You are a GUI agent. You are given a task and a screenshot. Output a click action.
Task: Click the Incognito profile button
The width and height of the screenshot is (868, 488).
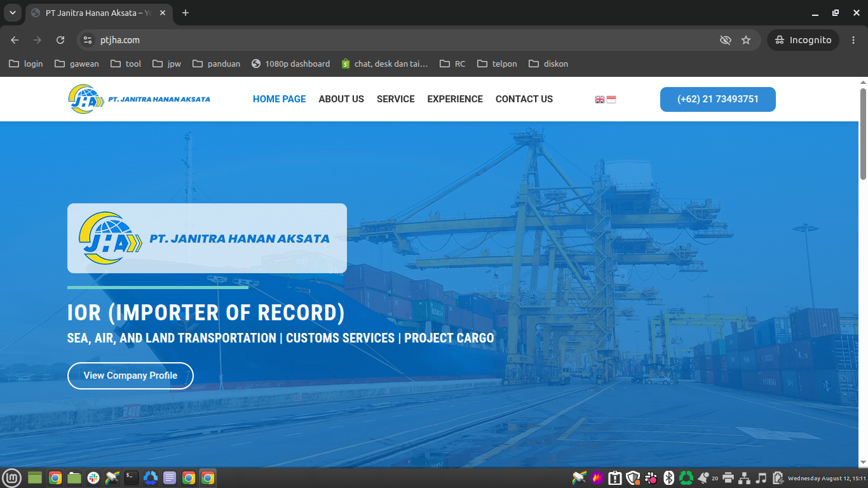point(803,40)
